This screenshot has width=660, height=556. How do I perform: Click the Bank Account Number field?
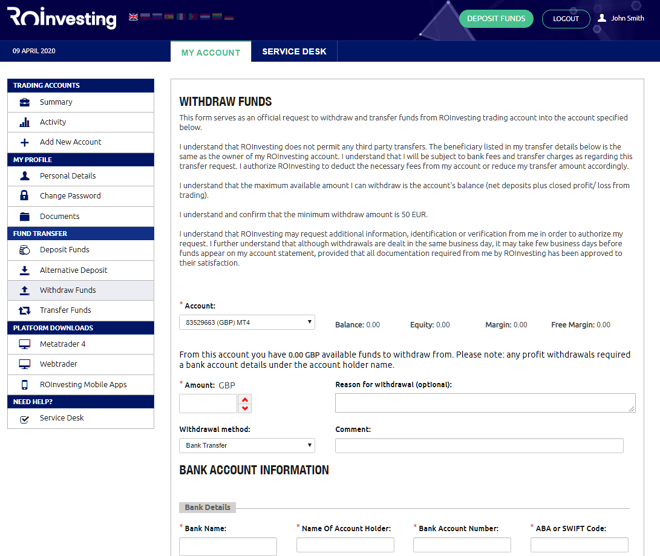coord(462,545)
